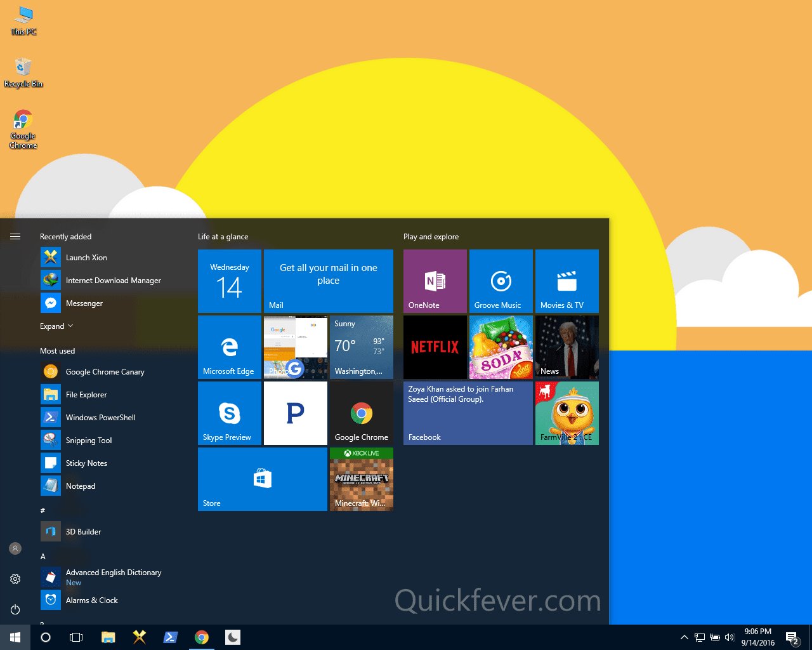The height and width of the screenshot is (650, 812).
Task: Open Minecraft tile
Action: click(x=362, y=479)
